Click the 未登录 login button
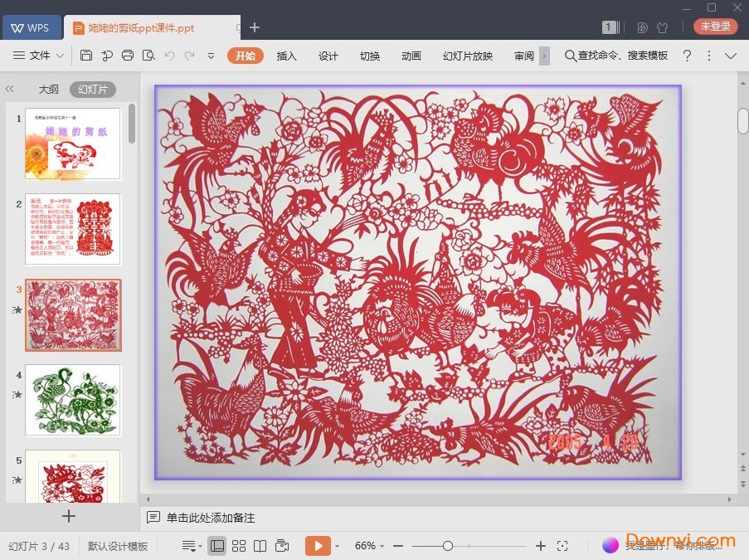 (x=715, y=27)
